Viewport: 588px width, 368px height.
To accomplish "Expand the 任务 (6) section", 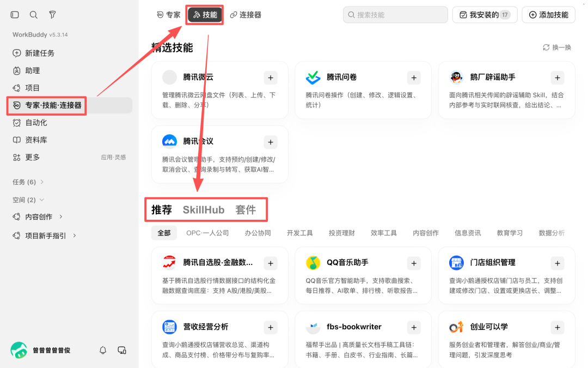I will coord(28,182).
